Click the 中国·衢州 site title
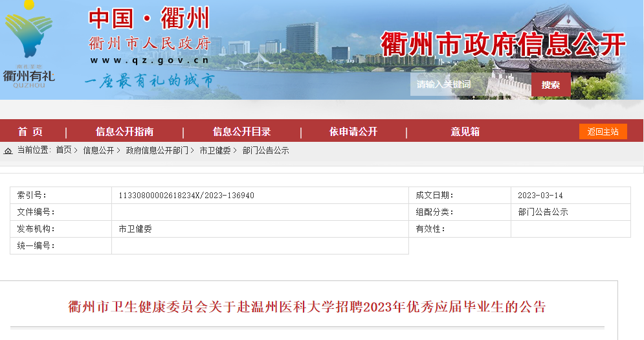The height and width of the screenshot is (340, 644). [x=149, y=19]
